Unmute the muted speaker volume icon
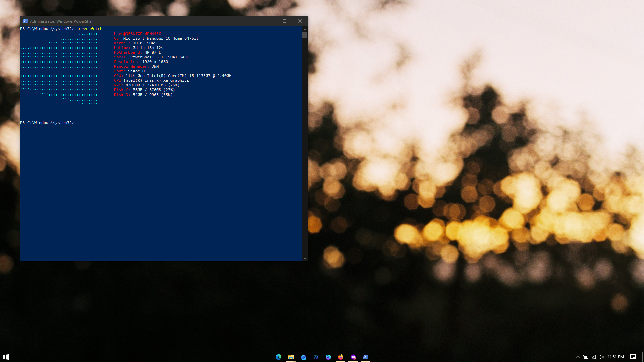This screenshot has height=362, width=644. pyautogui.click(x=601, y=357)
